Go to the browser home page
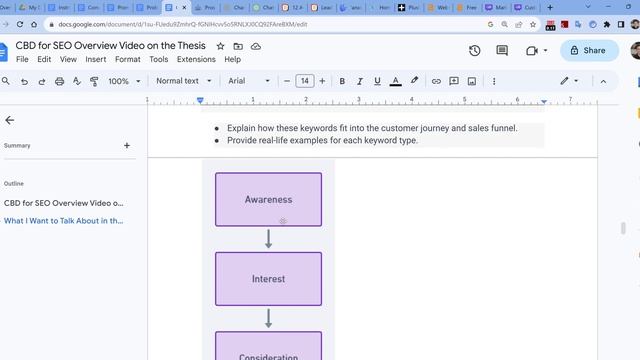Image resolution: width=640 pixels, height=360 pixels. [34, 24]
